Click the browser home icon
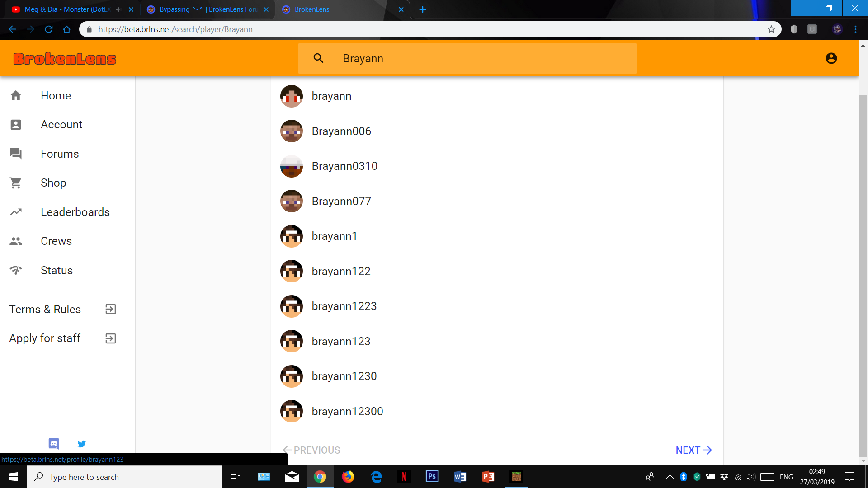This screenshot has height=488, width=868. coord(67,29)
